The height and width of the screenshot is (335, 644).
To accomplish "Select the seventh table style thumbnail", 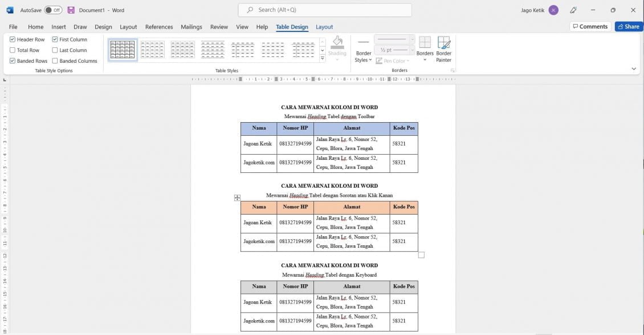I will [x=303, y=50].
